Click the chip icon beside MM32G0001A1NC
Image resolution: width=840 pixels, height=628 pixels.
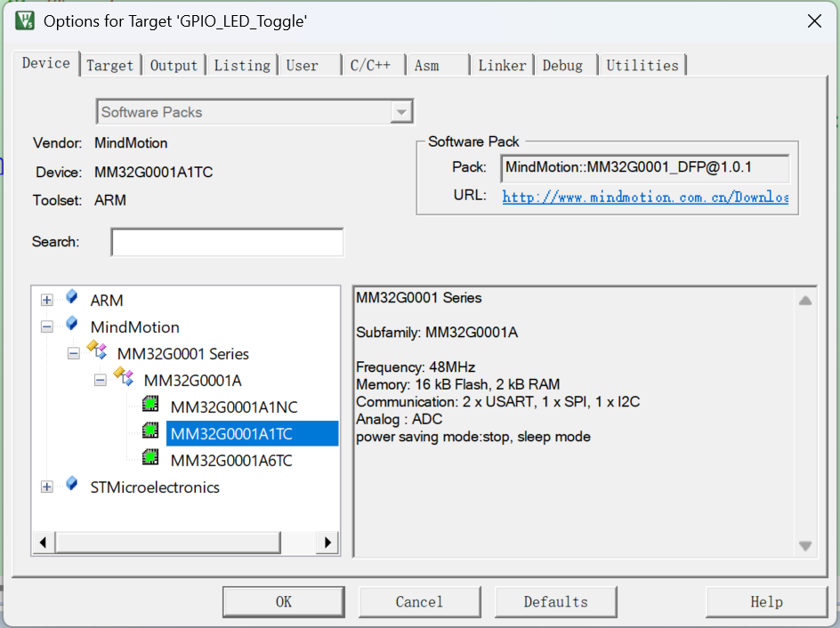pyautogui.click(x=151, y=407)
